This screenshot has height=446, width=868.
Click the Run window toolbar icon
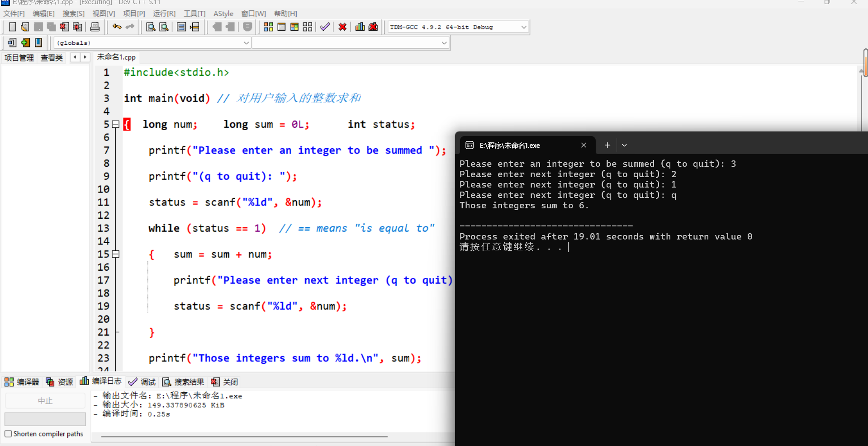[x=281, y=27]
